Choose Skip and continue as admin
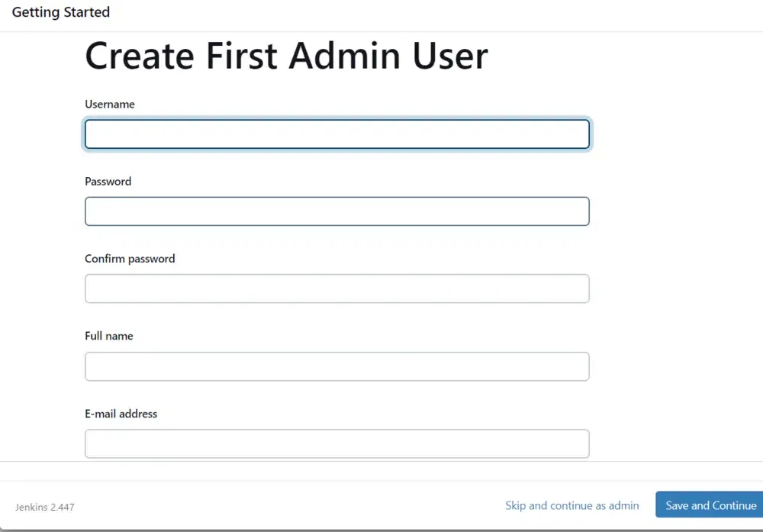This screenshot has width=763, height=532. [572, 505]
